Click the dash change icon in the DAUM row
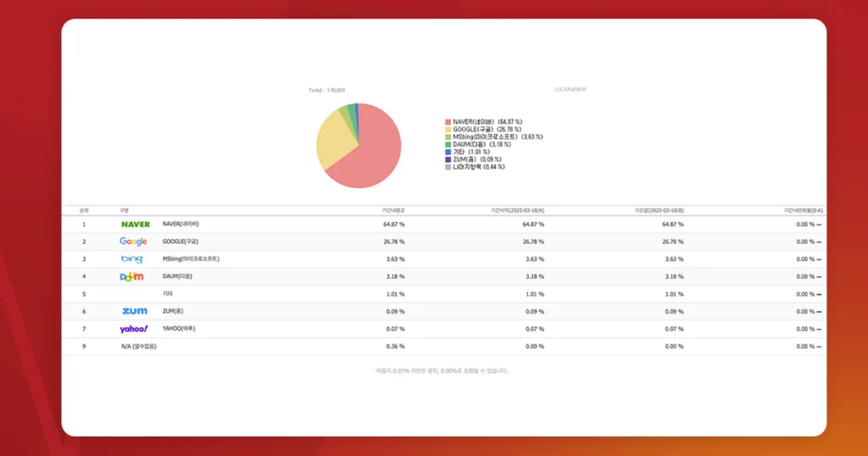The width and height of the screenshot is (868, 456). [x=819, y=276]
